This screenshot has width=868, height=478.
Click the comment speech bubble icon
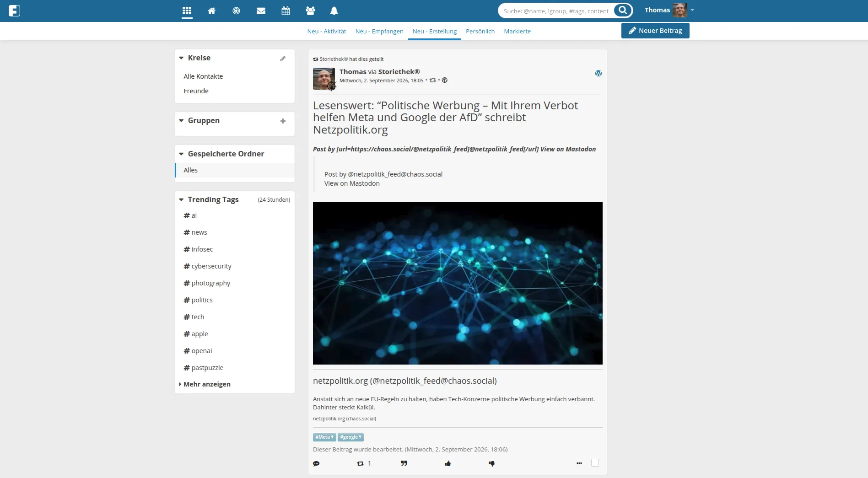tap(316, 463)
